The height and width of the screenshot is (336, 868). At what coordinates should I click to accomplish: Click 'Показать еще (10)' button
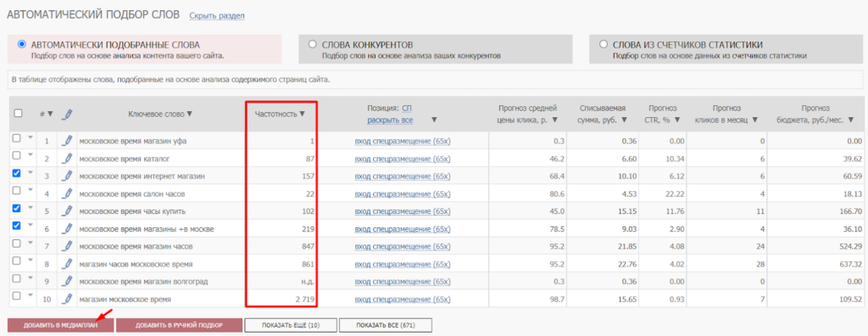[x=291, y=326]
